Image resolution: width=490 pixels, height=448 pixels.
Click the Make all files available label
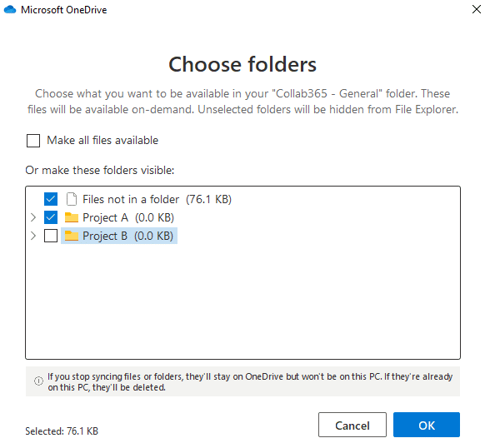102,141
